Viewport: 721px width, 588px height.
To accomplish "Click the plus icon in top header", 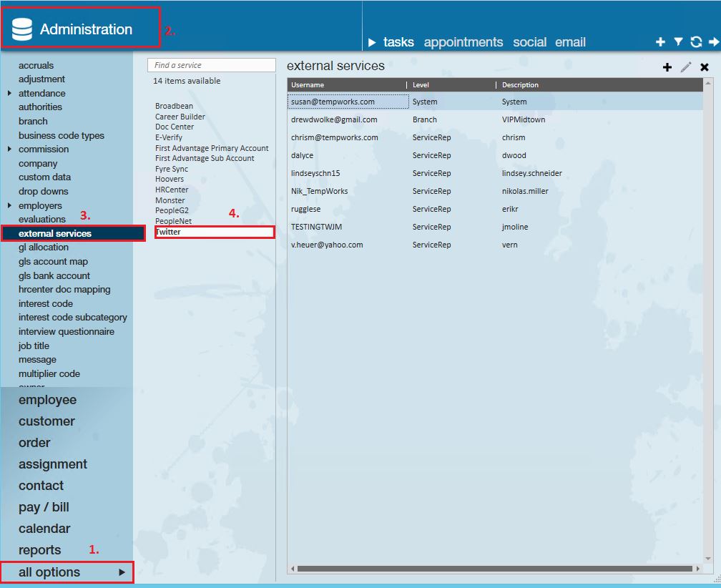I will (x=660, y=42).
